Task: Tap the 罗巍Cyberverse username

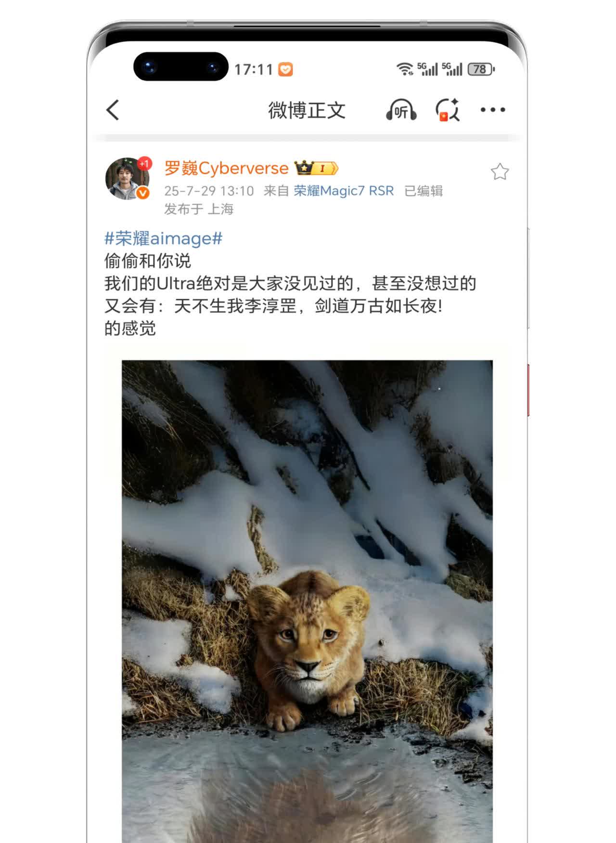Action: [x=226, y=168]
